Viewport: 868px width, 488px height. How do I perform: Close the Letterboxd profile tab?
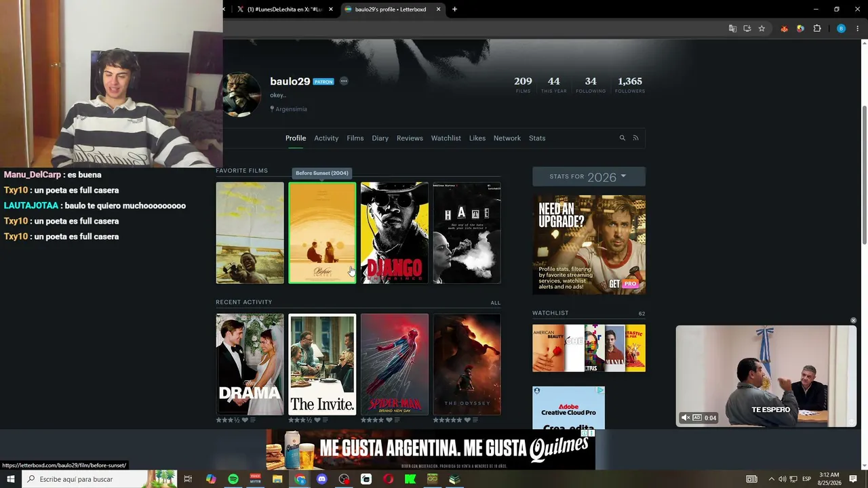(x=438, y=9)
